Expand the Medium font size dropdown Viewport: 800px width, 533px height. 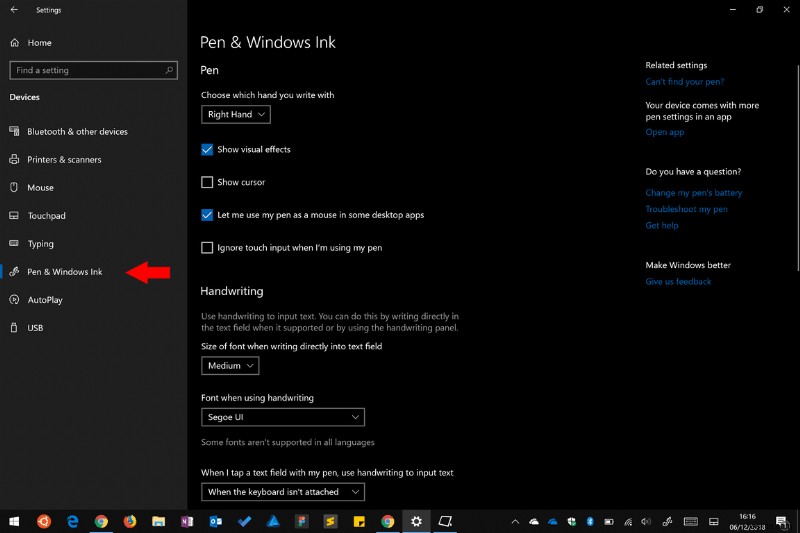[230, 366]
